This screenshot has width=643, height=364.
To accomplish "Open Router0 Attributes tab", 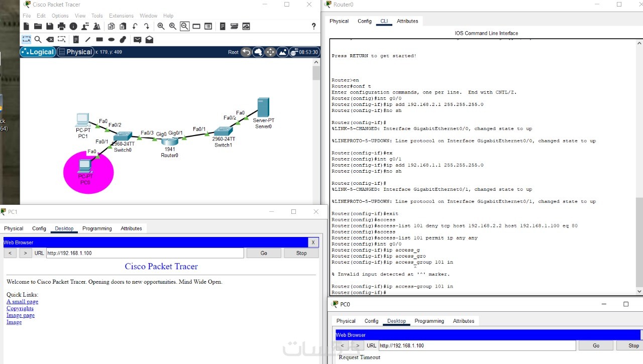I will pyautogui.click(x=407, y=21).
